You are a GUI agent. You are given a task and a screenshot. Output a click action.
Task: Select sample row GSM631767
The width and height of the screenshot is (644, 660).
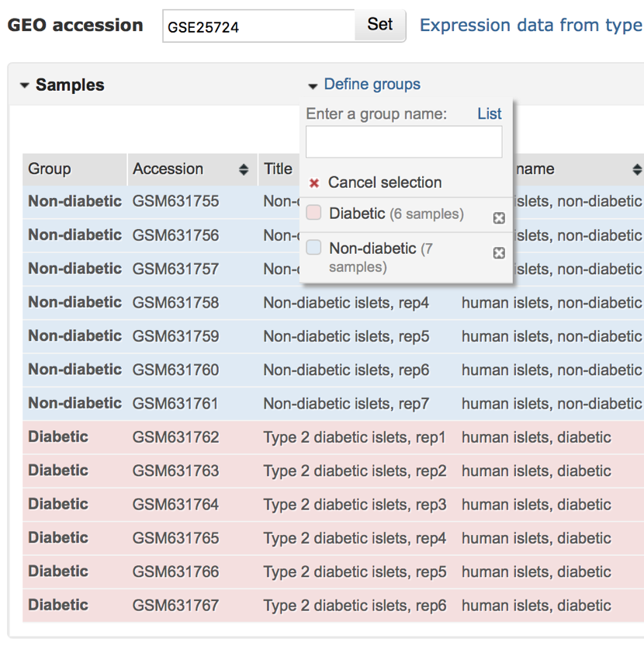coord(176,606)
